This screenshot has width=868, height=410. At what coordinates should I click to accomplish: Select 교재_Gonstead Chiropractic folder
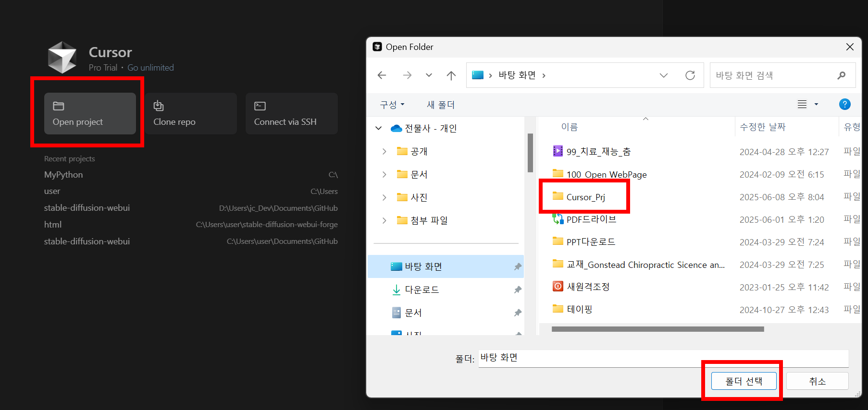coord(645,265)
